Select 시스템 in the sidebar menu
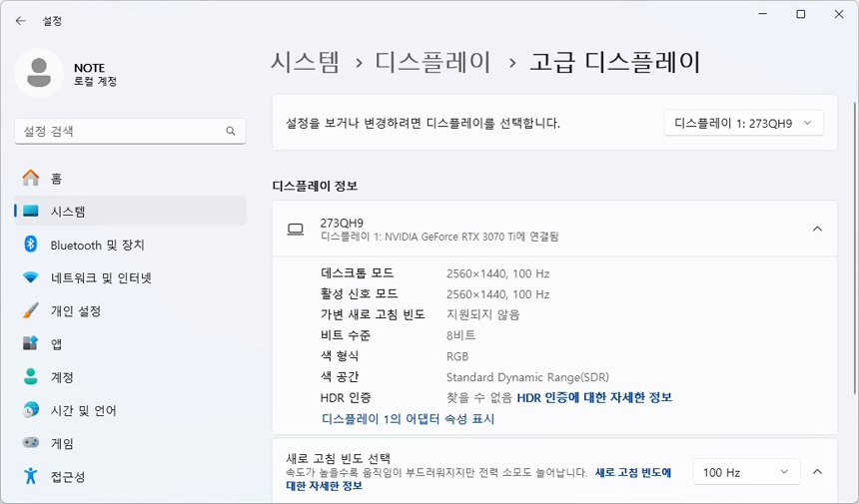Image resolution: width=859 pixels, height=504 pixels. click(68, 211)
